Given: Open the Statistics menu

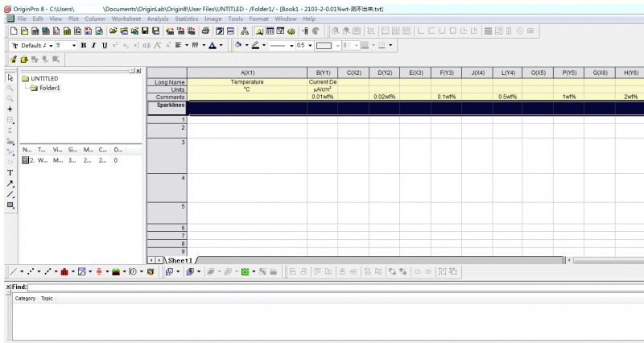Looking at the screenshot, I should coord(187,19).
